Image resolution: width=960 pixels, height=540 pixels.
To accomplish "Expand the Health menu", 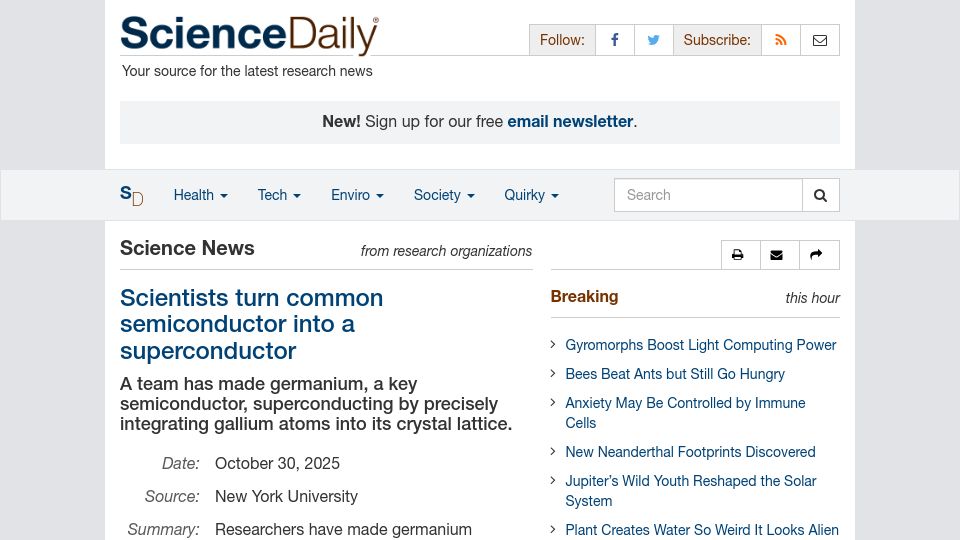I will [200, 195].
